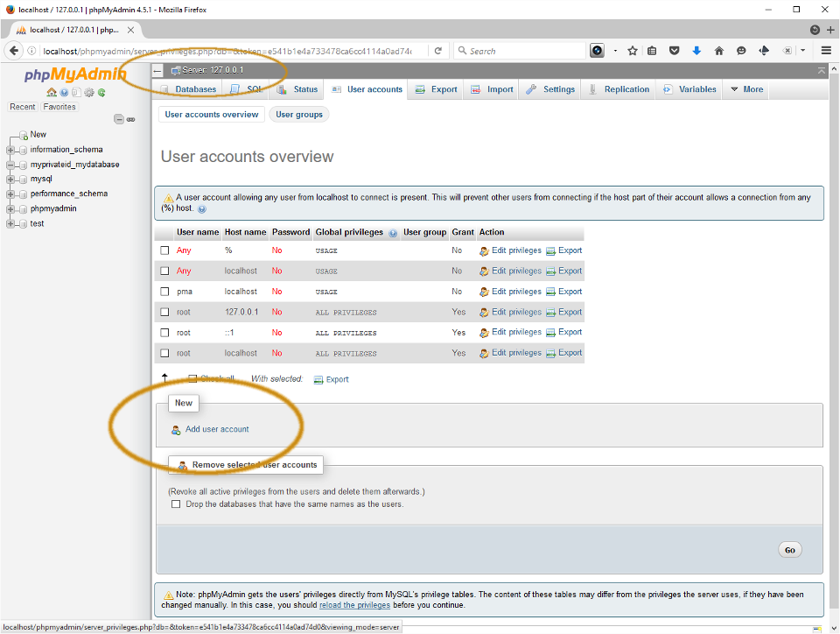Select checkbox for root 127.0.0.1

(x=165, y=312)
